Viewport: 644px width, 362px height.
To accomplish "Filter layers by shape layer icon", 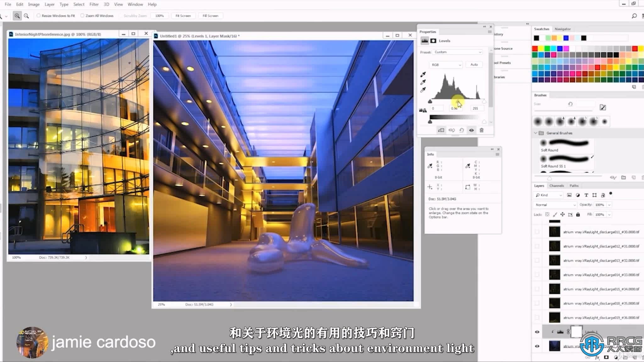I will (594, 195).
